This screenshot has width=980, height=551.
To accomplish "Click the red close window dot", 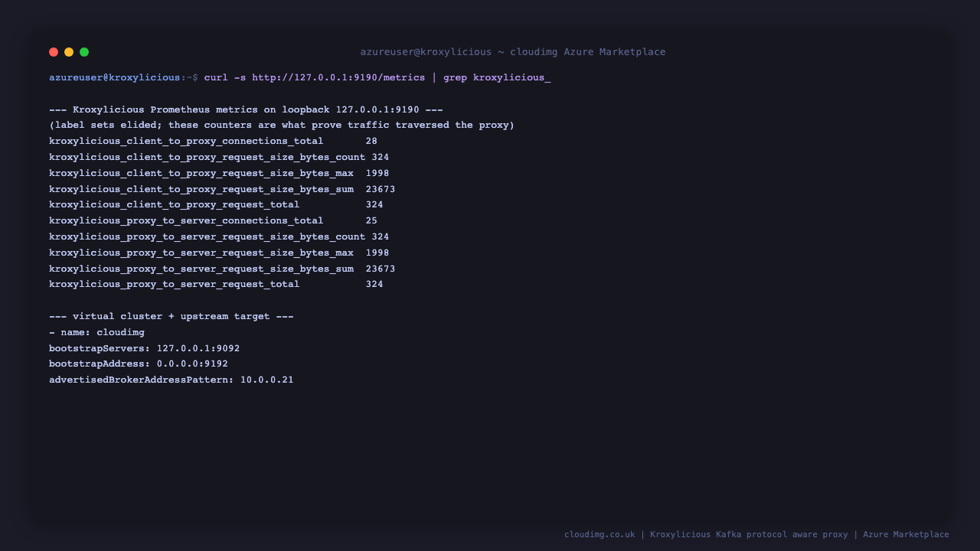I will pos(54,52).
